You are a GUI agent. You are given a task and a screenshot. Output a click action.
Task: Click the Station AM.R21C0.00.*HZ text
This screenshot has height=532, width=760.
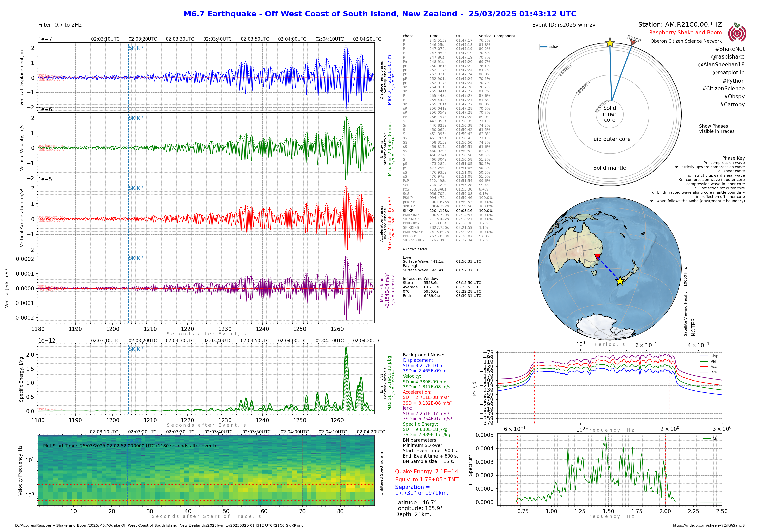point(680,25)
